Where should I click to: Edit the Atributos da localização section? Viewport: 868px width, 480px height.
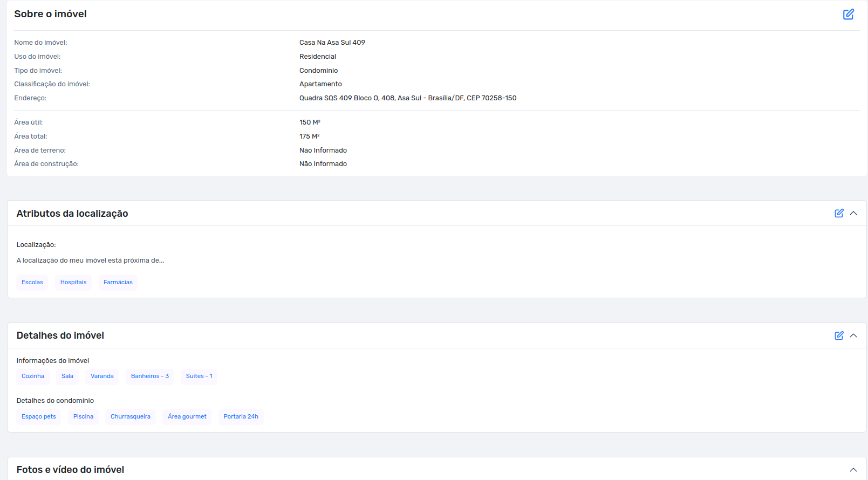(x=839, y=213)
